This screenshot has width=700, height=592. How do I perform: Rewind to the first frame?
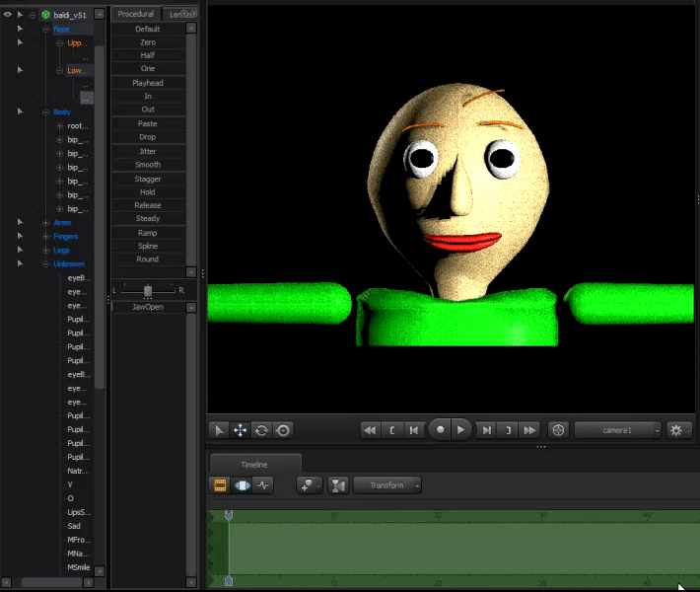tap(370, 430)
